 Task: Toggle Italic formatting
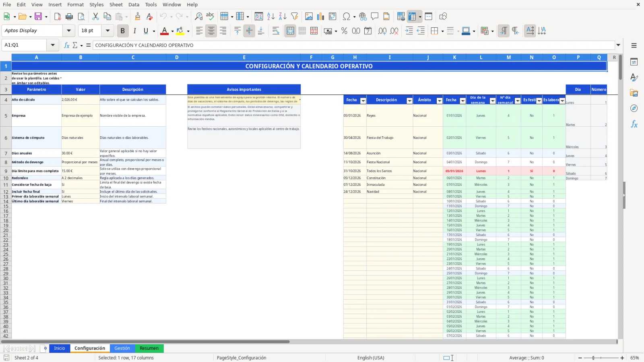pos(134,31)
